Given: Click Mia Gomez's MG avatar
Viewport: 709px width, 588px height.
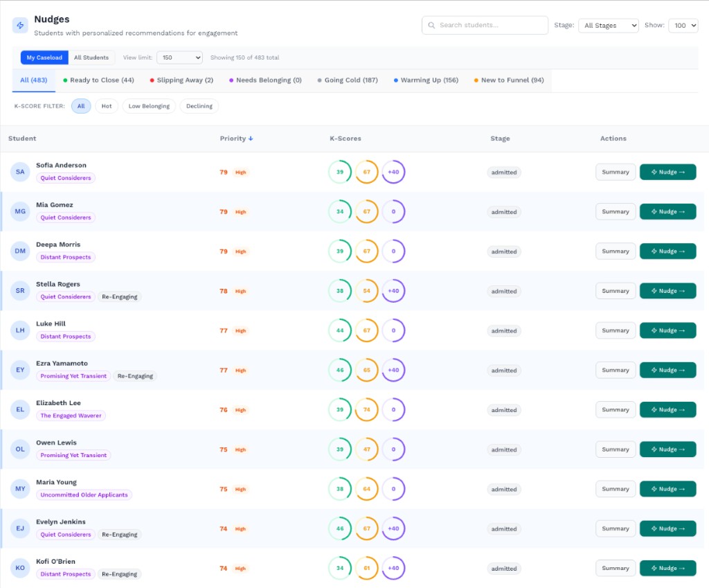Looking at the screenshot, I should click(x=20, y=211).
